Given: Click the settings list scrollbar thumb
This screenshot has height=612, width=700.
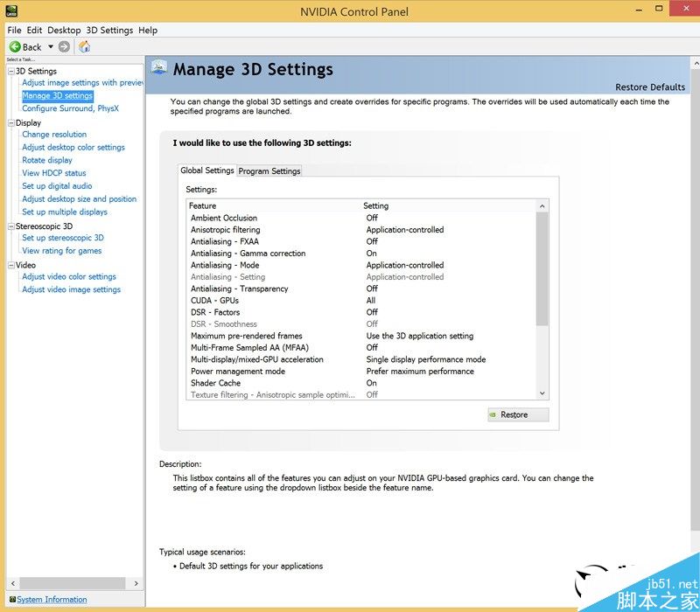Looking at the screenshot, I should 542,269.
